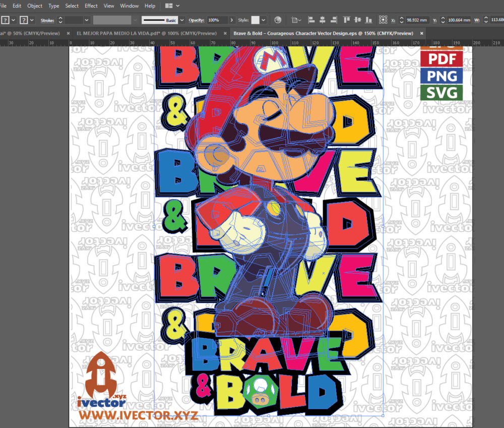Click Horizontal Align Right icon
Image resolution: width=504 pixels, height=428 pixels.
point(334,20)
